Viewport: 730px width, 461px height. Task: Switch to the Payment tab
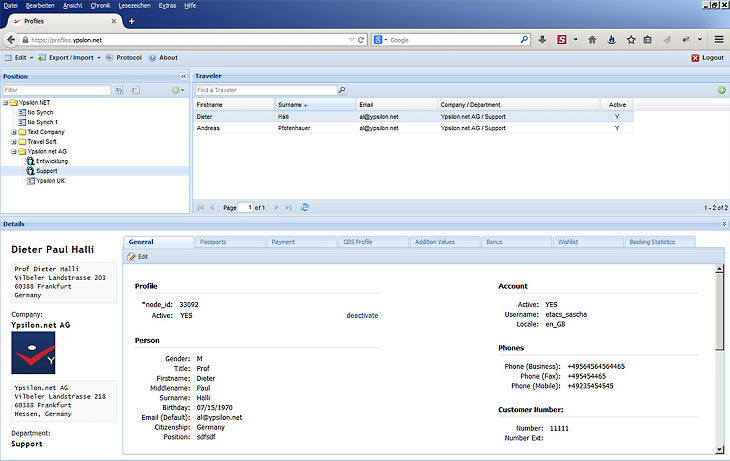pyautogui.click(x=301, y=242)
